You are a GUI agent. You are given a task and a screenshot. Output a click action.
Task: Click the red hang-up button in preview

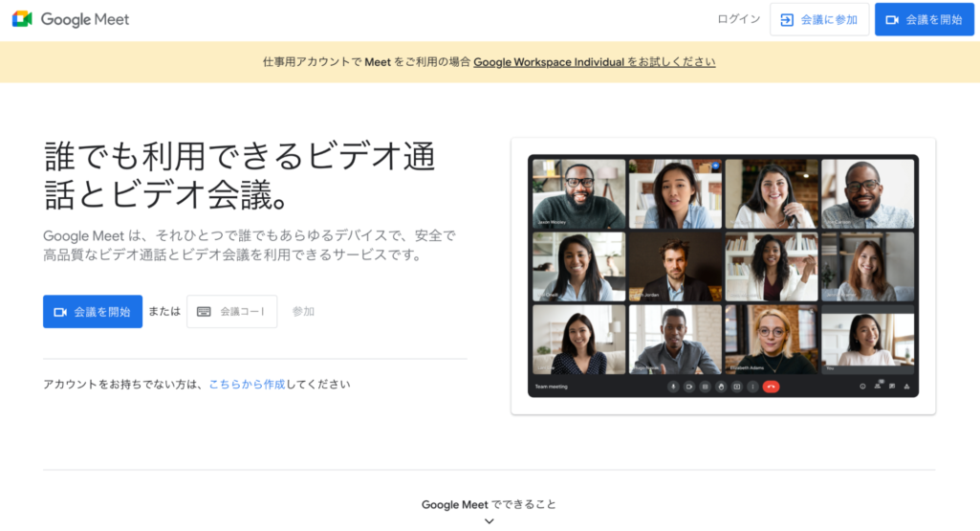771,387
